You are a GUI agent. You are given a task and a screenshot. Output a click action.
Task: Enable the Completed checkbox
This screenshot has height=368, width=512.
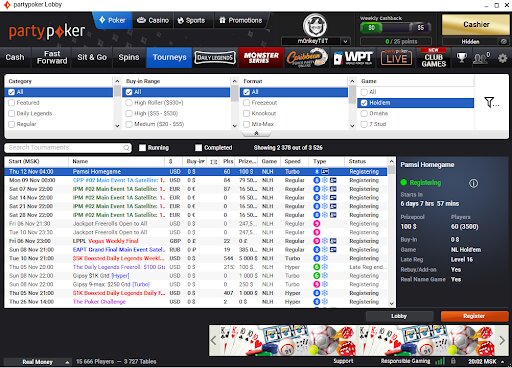pyautogui.click(x=198, y=148)
